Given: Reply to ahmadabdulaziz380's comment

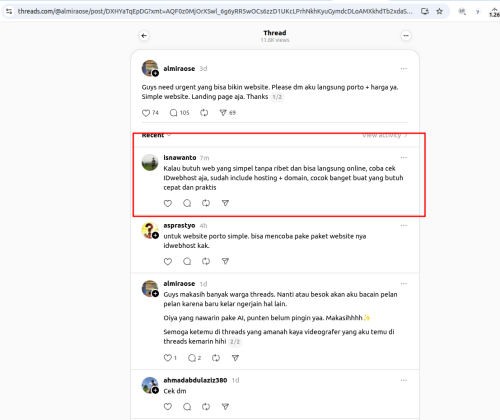Looking at the screenshot, I should 187,407.
